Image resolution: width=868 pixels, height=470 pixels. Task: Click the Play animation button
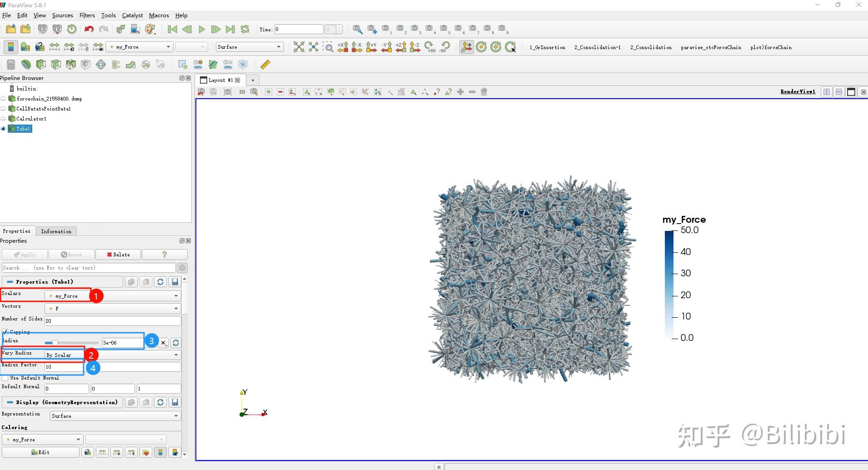201,30
